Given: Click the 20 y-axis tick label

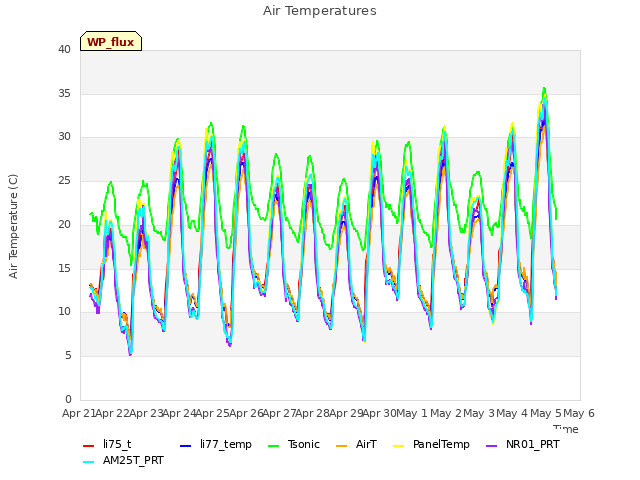Looking at the screenshot, I should pyautogui.click(x=64, y=224).
